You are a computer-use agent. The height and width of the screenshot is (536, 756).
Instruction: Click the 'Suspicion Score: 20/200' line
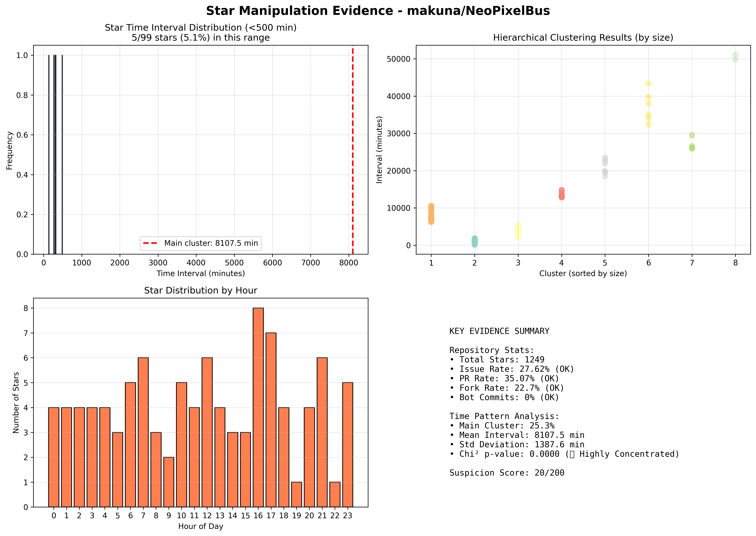point(507,473)
